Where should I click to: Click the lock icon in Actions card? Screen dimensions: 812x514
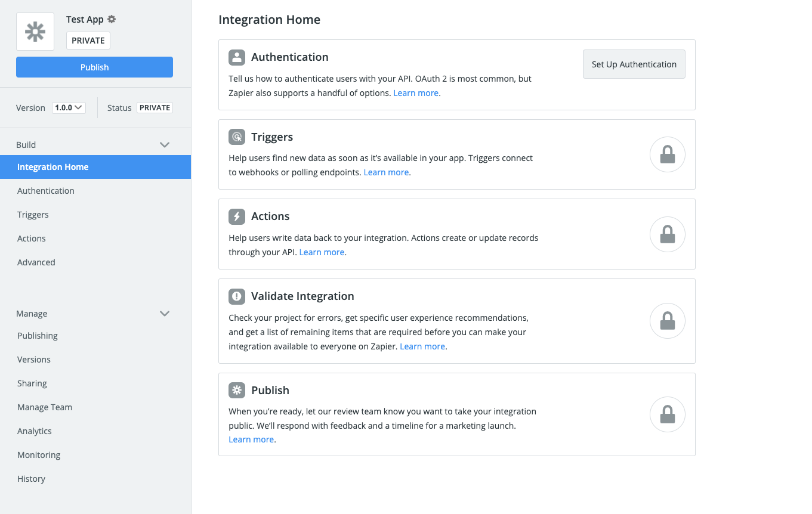[x=667, y=234]
